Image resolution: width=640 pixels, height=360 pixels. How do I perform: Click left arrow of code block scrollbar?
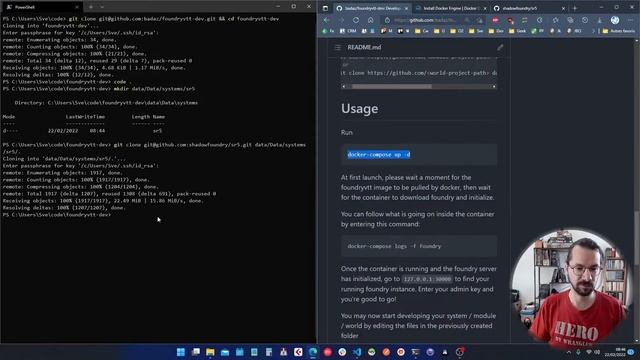point(344,87)
